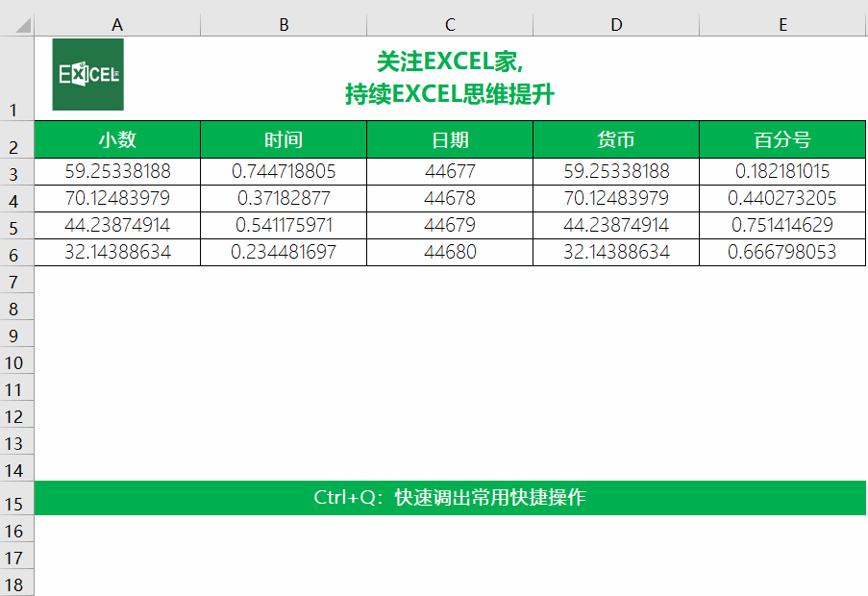Select cell with 0.234481697
This screenshot has width=868, height=596.
(x=284, y=253)
